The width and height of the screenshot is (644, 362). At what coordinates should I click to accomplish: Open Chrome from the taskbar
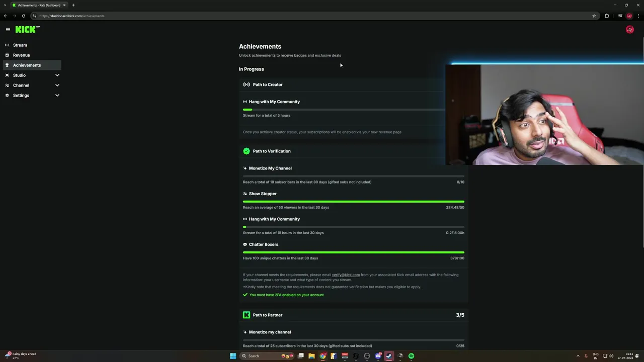tap(323, 356)
